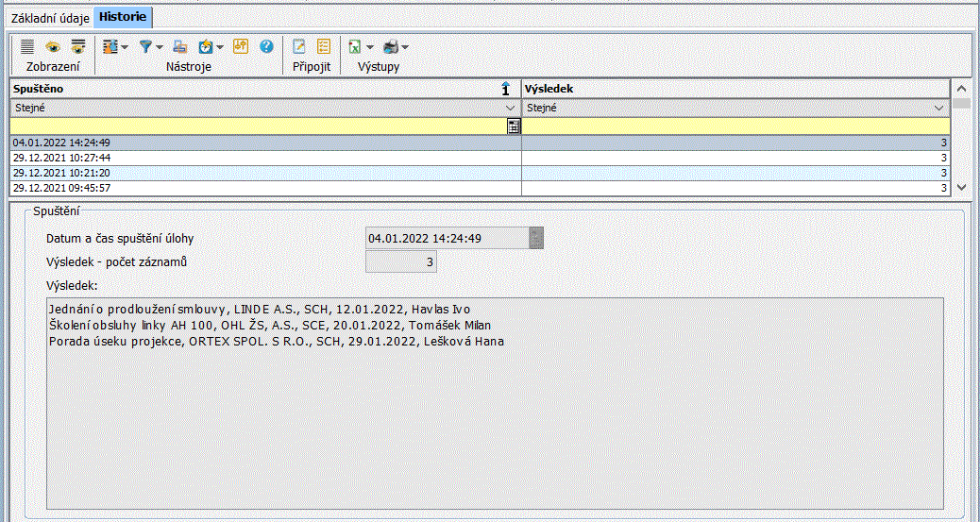Screen dimensions: 980x522
Task: Click the checklist icon in Připojit
Action: point(324,46)
